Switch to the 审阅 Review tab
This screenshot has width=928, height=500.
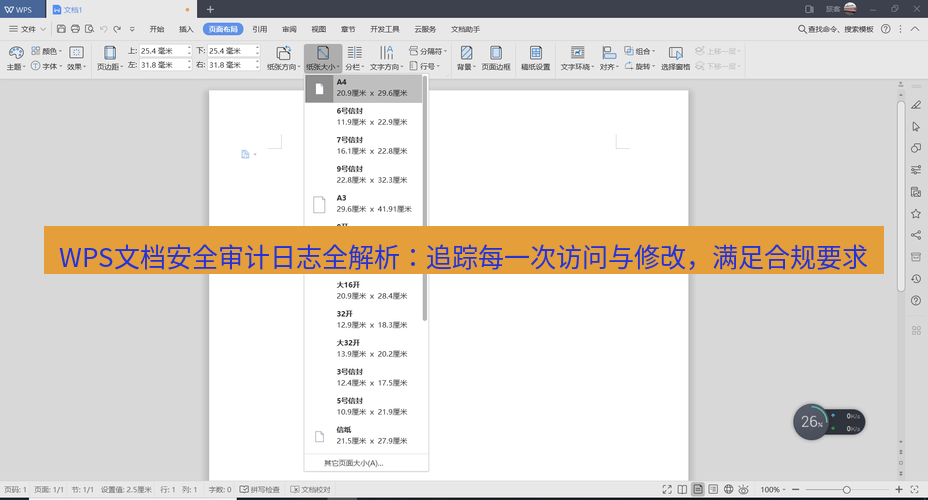[x=289, y=29]
